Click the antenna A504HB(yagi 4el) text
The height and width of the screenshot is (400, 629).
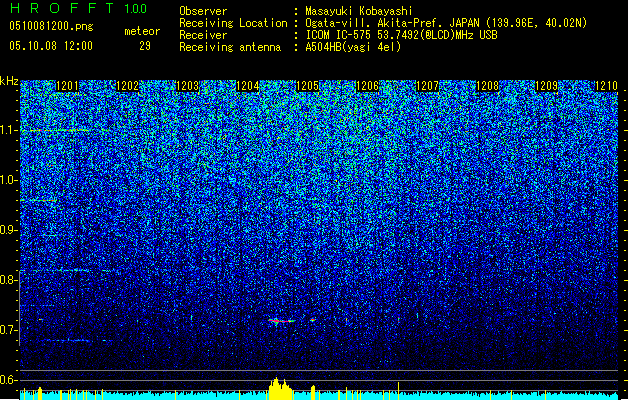(x=353, y=47)
